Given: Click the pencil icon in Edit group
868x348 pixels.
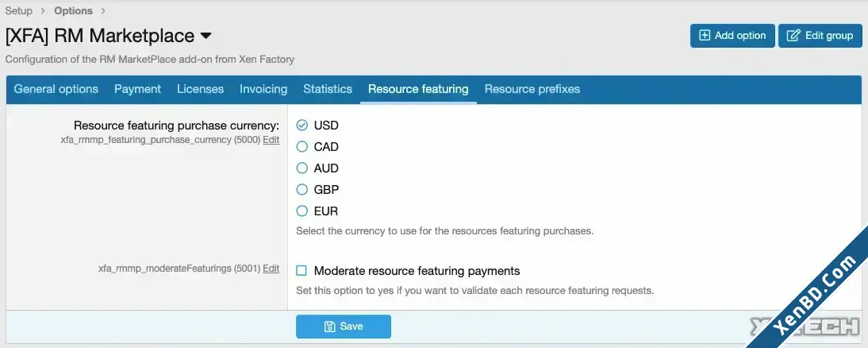Looking at the screenshot, I should [x=793, y=36].
